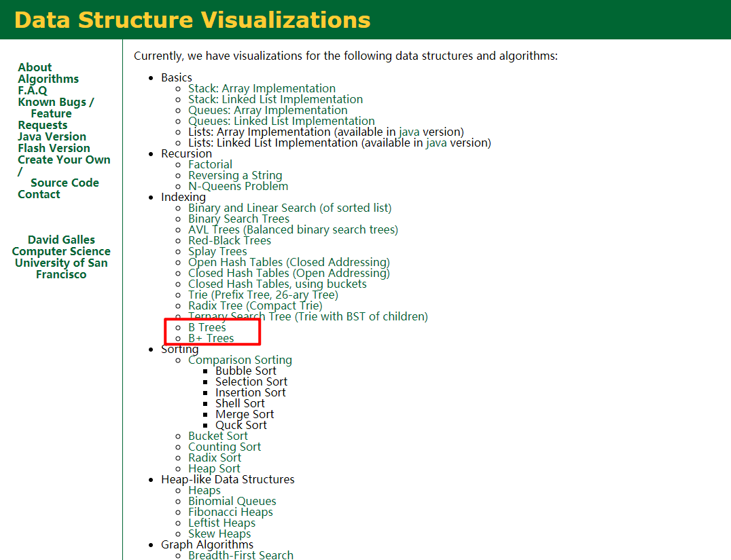Click the Basics category heading
Screen dimensions: 731x560
pos(176,78)
